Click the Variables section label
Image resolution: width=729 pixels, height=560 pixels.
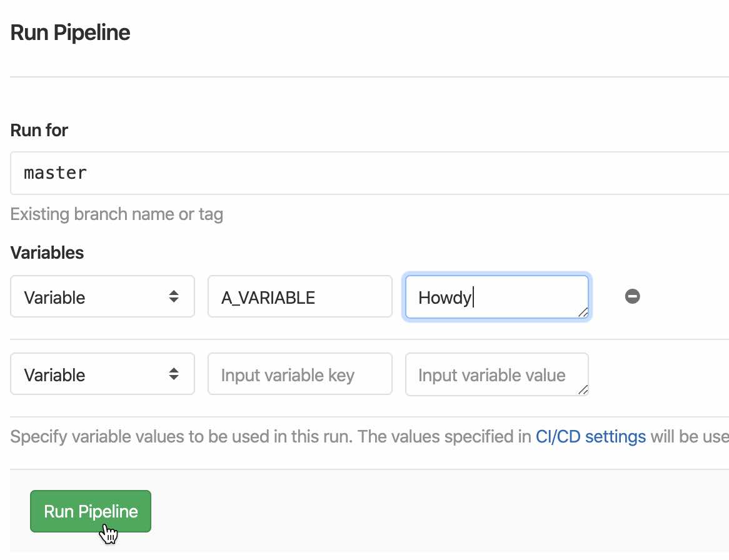click(47, 252)
